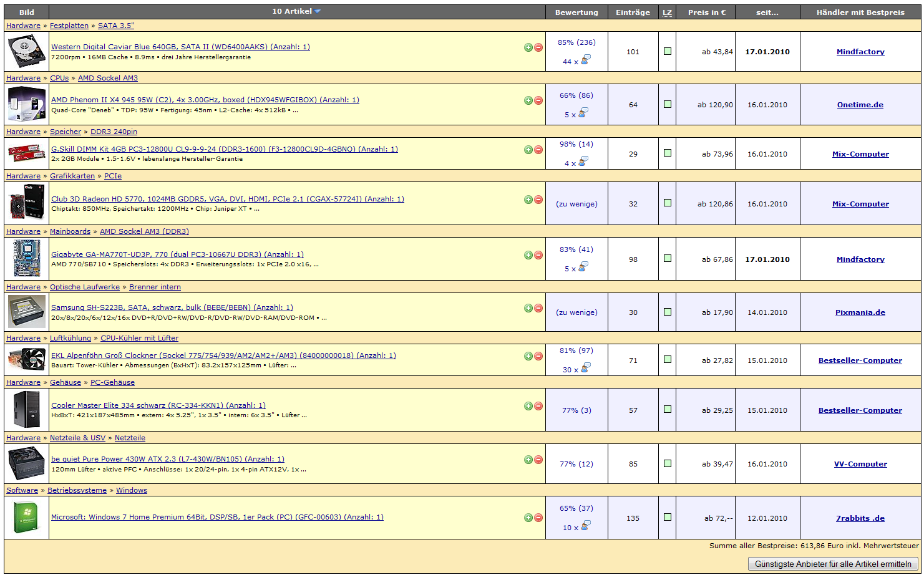
Task: Tick LZ checkbox for Western Digital Caviar Blue
Action: tap(668, 51)
